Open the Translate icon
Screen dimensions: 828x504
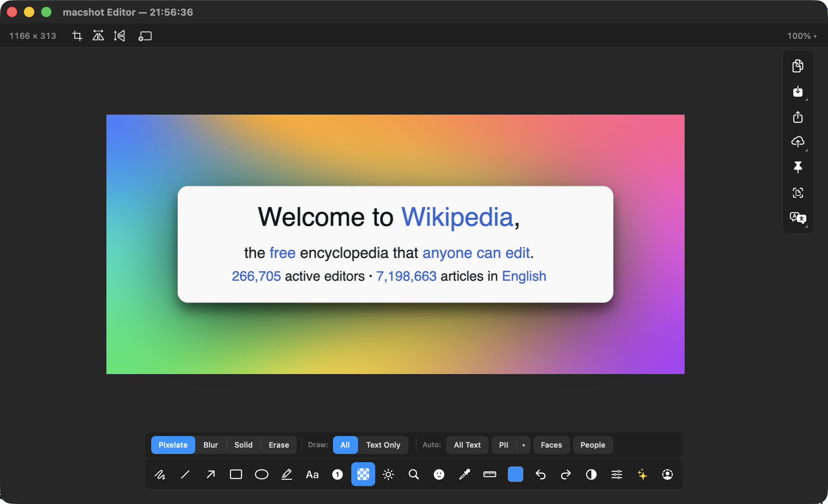[x=798, y=218]
